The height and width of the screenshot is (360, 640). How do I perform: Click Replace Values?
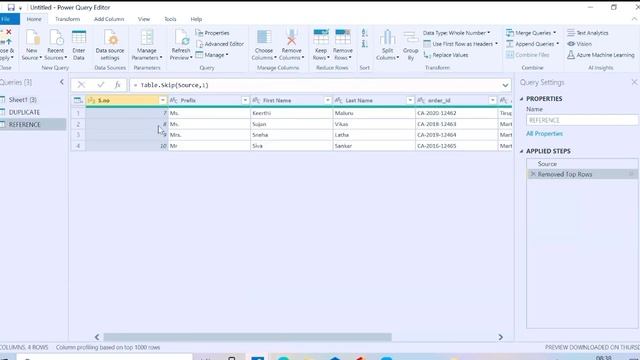[446, 55]
